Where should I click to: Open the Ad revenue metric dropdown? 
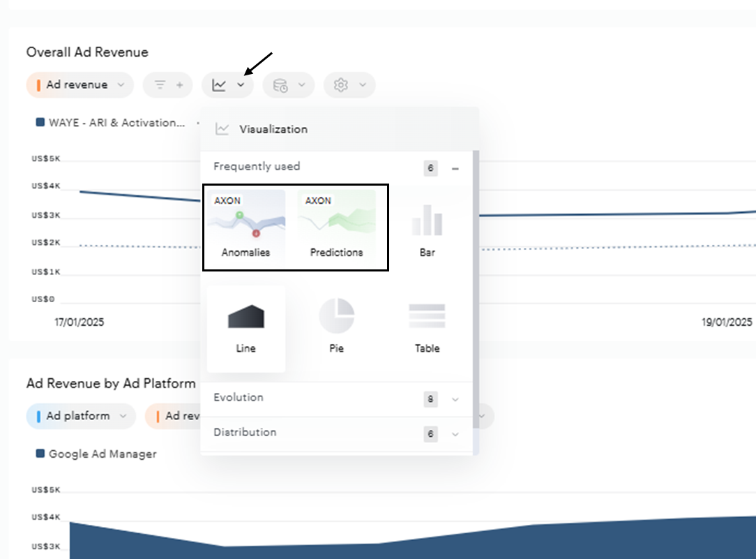(x=79, y=84)
